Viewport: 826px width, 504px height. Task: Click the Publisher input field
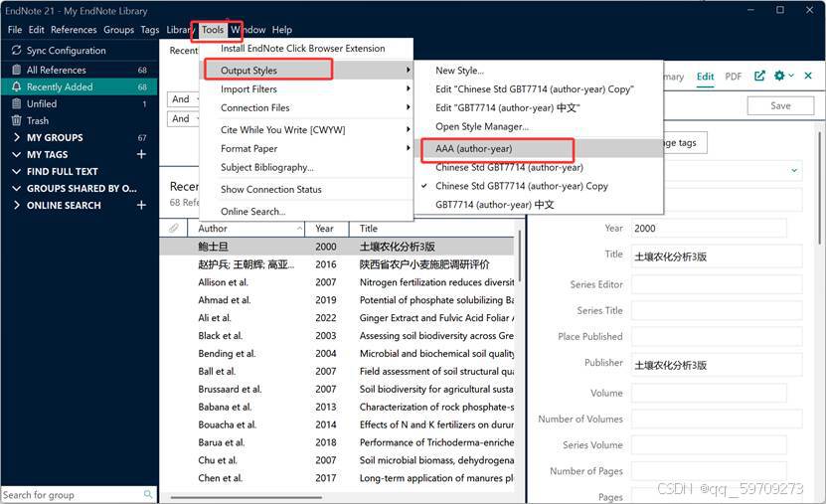pos(717,365)
